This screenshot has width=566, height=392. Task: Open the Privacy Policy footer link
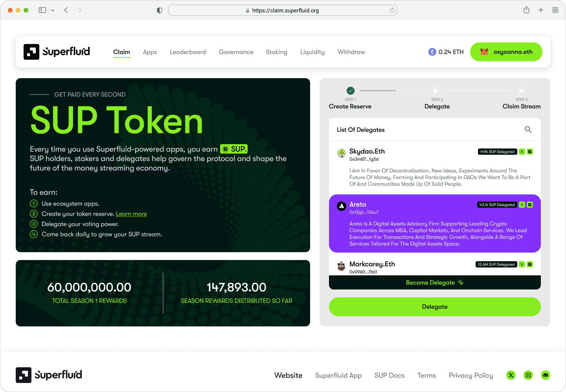coord(471,375)
